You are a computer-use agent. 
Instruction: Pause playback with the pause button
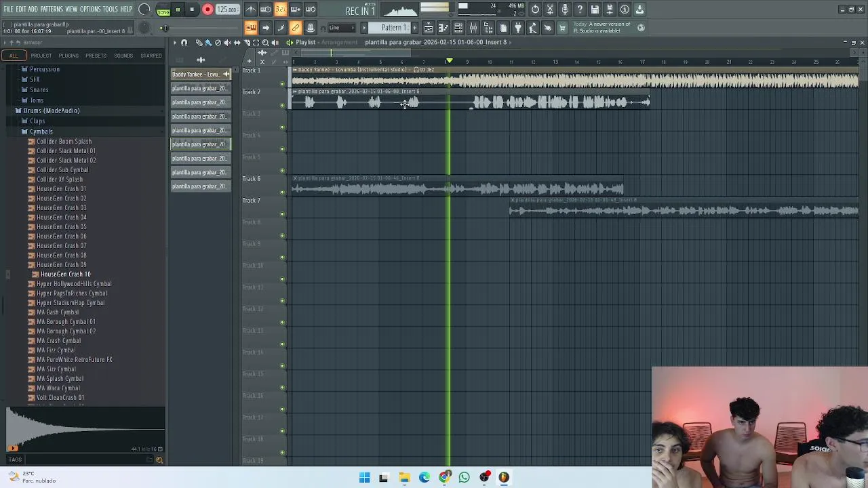[x=178, y=9]
